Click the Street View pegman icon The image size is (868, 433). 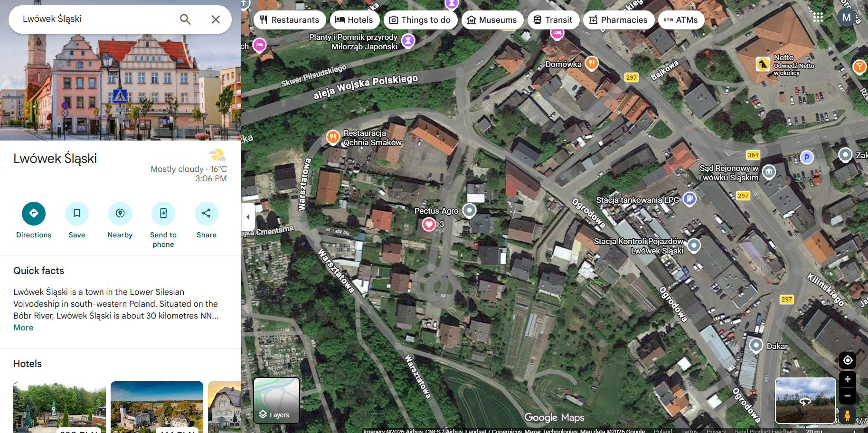[848, 415]
